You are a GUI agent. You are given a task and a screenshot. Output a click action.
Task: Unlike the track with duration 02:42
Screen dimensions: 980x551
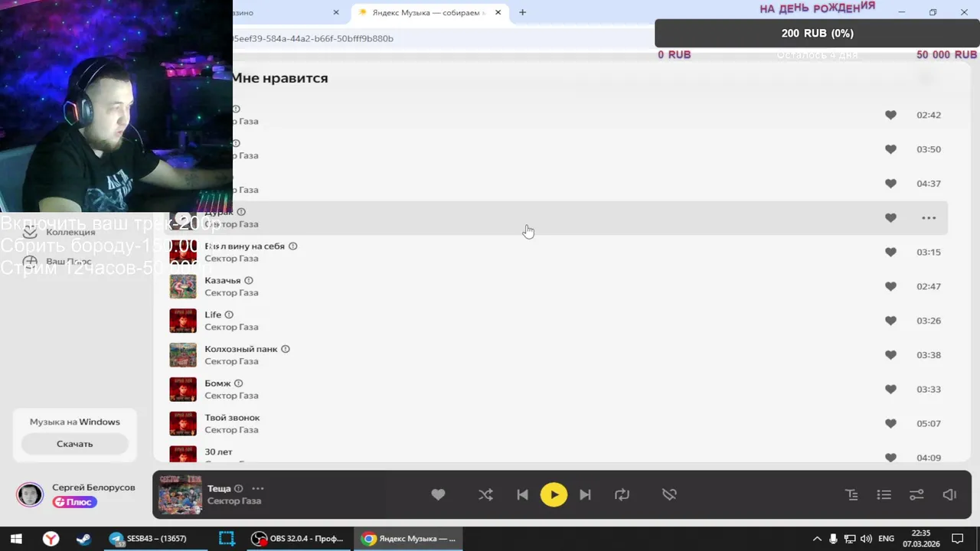pyautogui.click(x=890, y=115)
